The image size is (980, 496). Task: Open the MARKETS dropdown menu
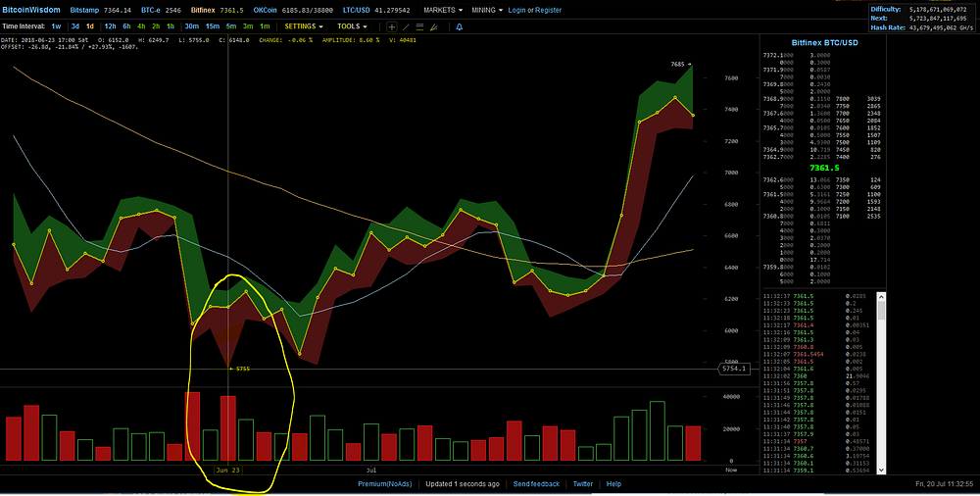443,10
